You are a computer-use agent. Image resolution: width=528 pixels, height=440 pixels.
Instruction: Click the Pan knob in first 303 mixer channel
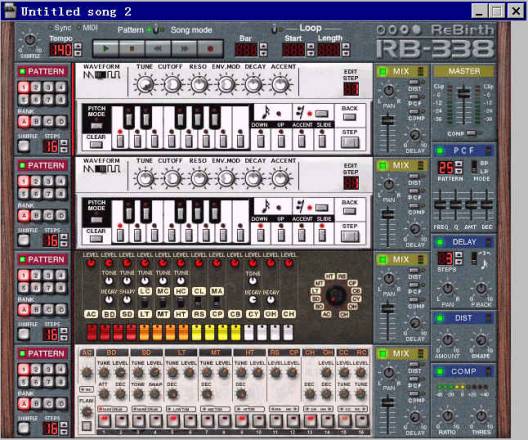[x=389, y=91]
